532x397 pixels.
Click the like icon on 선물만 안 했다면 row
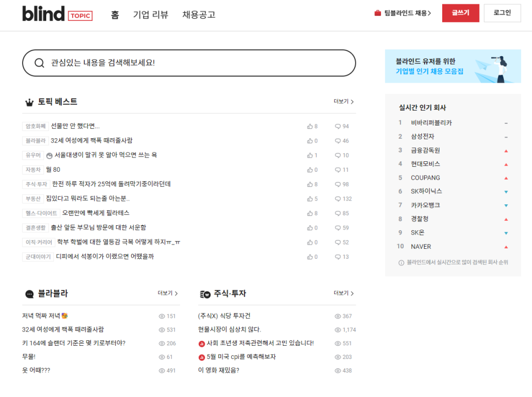[310, 126]
